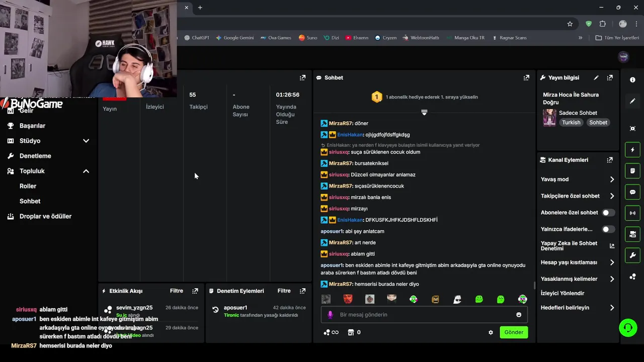The image size is (644, 362).
Task: Open Tüm Yer İşaretleri bookmarks folder
Action: 617,38
